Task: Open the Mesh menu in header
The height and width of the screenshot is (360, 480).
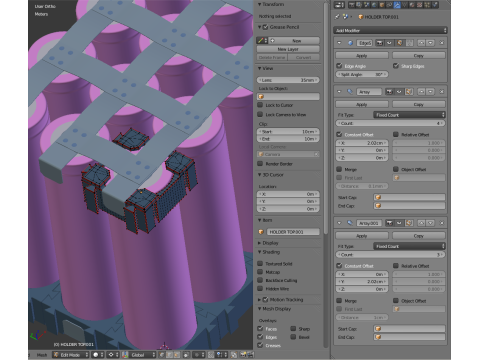Action: click(x=42, y=355)
